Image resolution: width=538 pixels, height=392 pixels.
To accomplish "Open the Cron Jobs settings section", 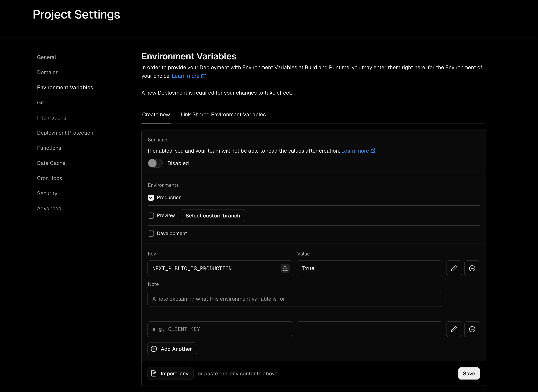I will pos(50,178).
